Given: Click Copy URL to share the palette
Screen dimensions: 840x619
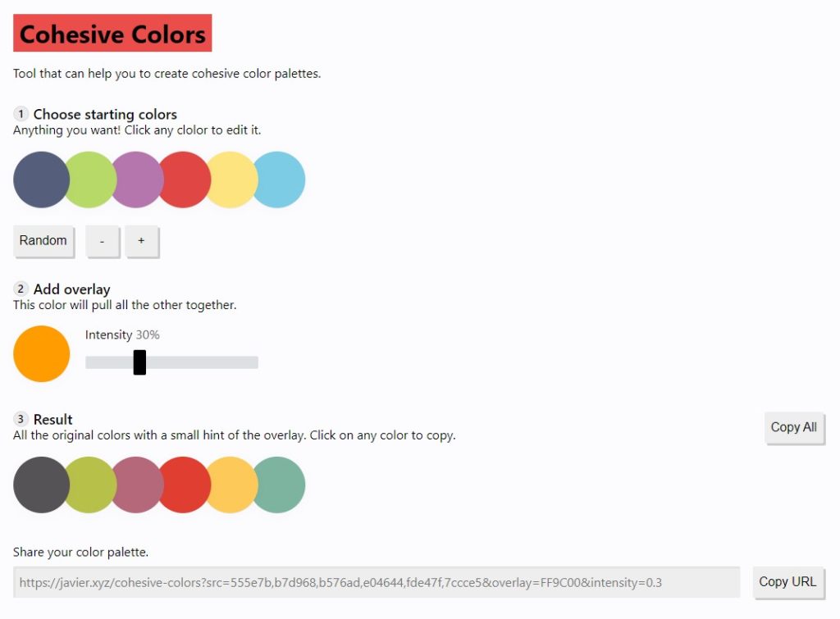Looking at the screenshot, I should click(x=787, y=581).
